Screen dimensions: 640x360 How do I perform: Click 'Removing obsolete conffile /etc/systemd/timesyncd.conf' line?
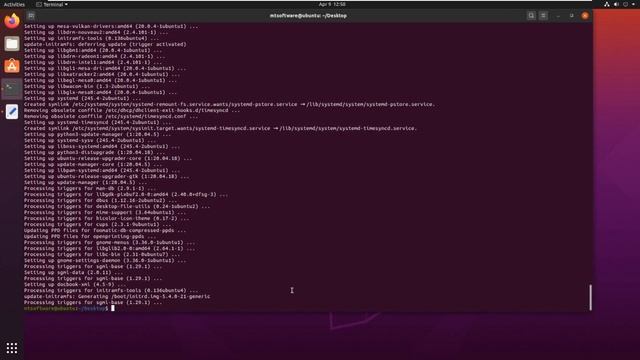click(x=111, y=116)
